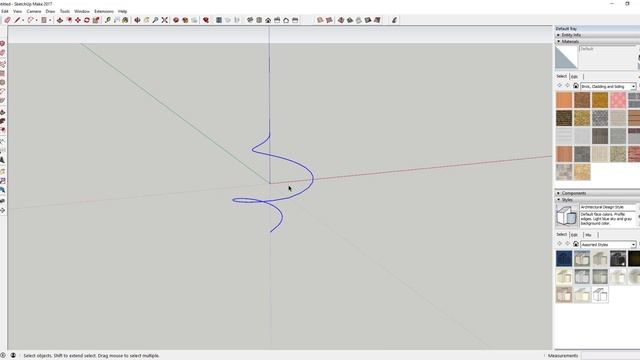This screenshot has height=360, width=640.
Task: Open the Tools menu
Action: point(65,11)
